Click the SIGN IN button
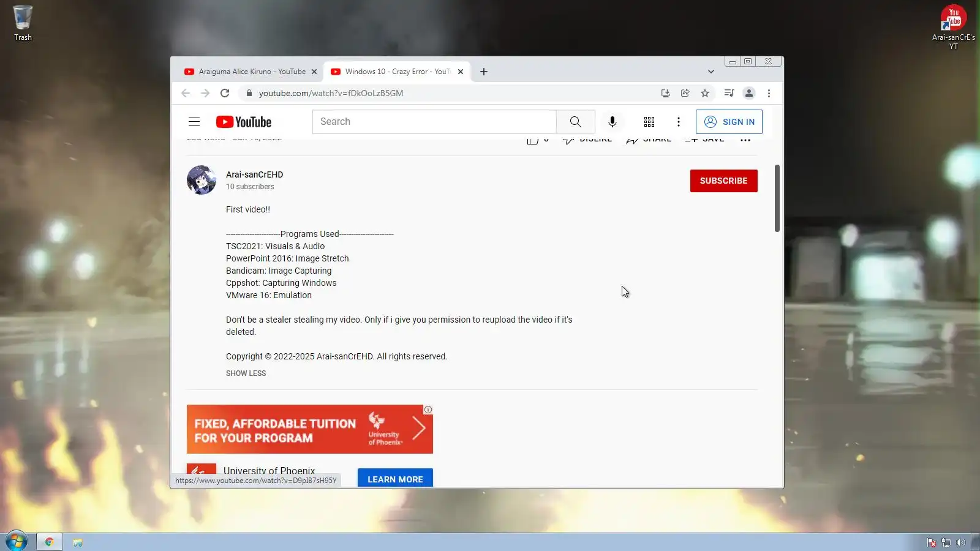 click(x=729, y=122)
